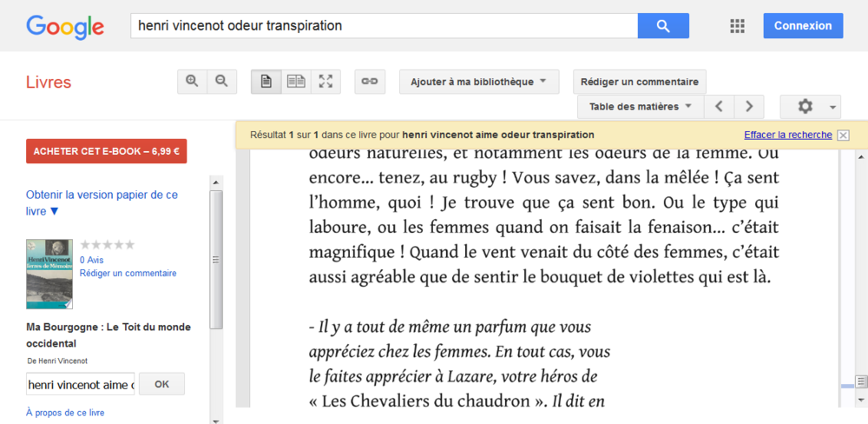Viewport: 868px width, 424px height.
Task: Close the search result banner
Action: tap(843, 136)
